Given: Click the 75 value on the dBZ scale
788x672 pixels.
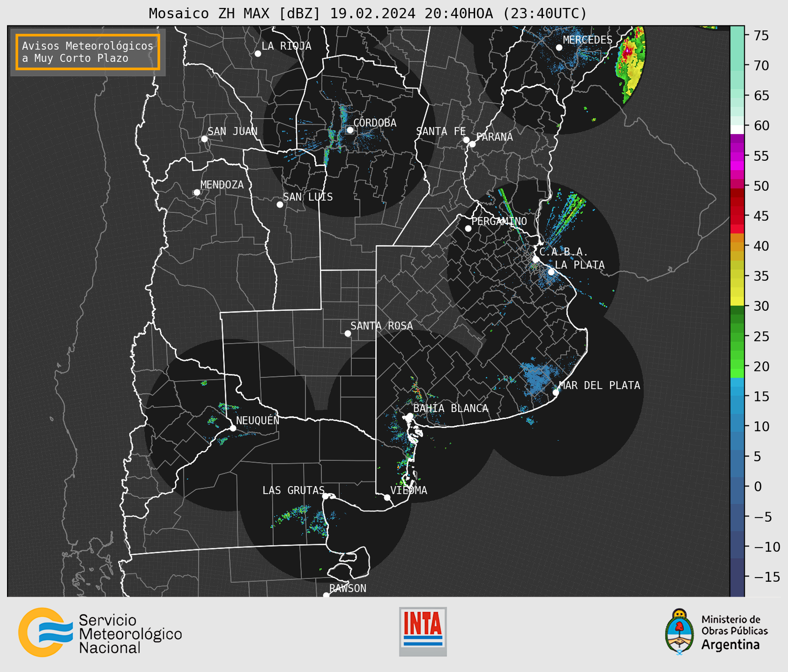Looking at the screenshot, I should tap(761, 36).
